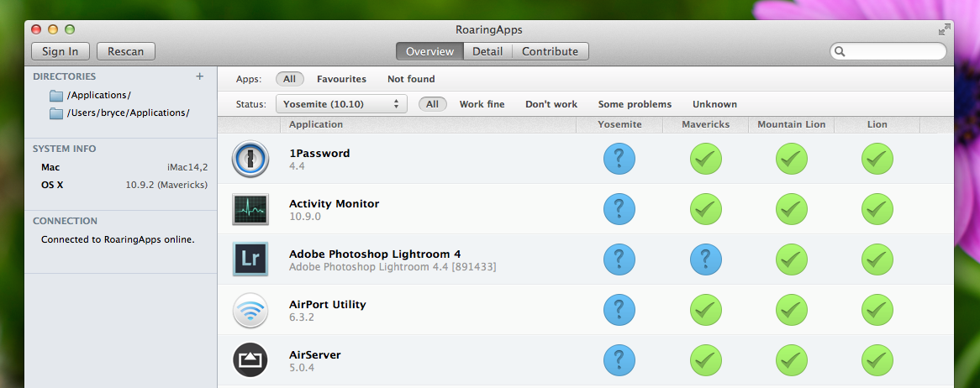Click the iMac14,2 model value
This screenshot has height=388, width=980.
[x=187, y=167]
